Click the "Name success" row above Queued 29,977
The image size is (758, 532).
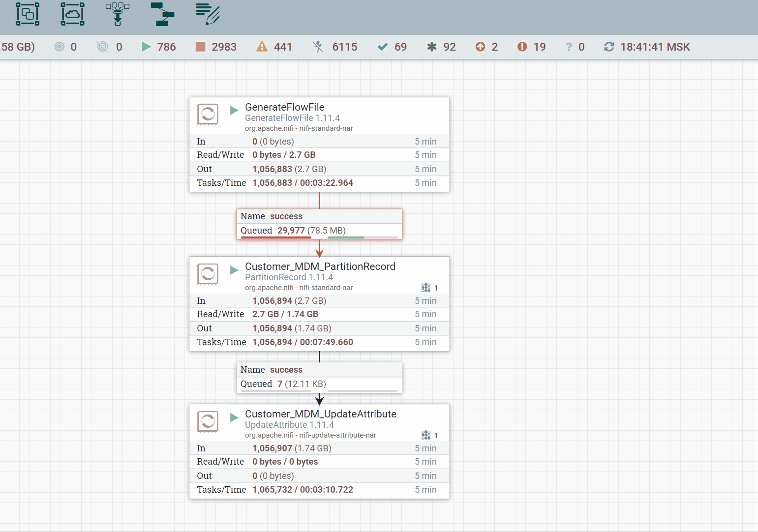[320, 216]
